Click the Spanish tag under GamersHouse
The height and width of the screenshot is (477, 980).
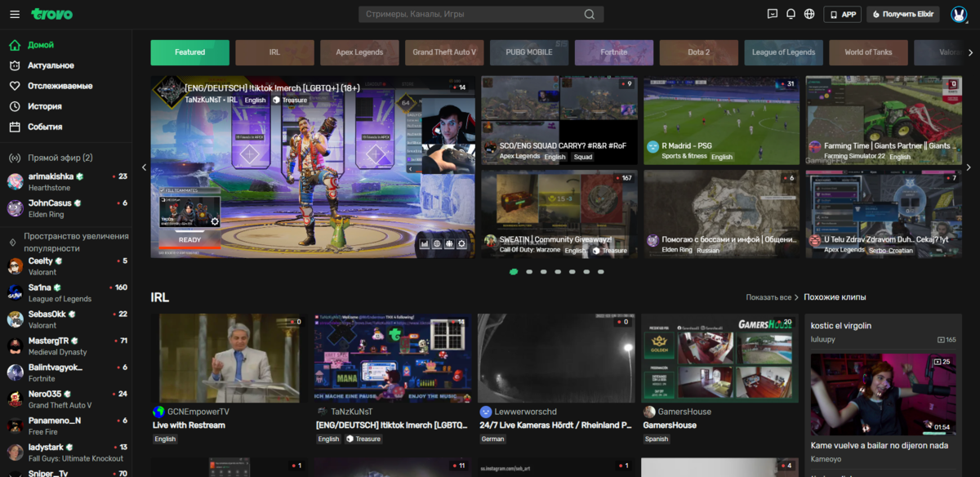point(657,439)
